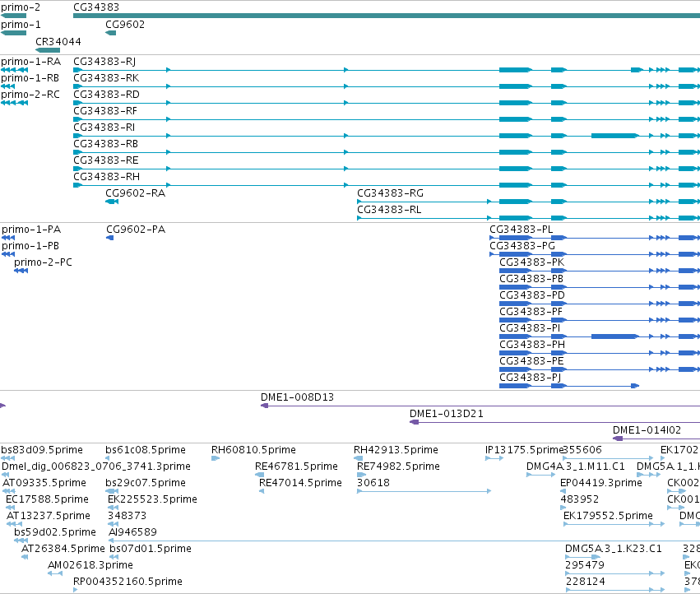Click the bs07d01.5prime EST label
700x594 pixels.
151,549
